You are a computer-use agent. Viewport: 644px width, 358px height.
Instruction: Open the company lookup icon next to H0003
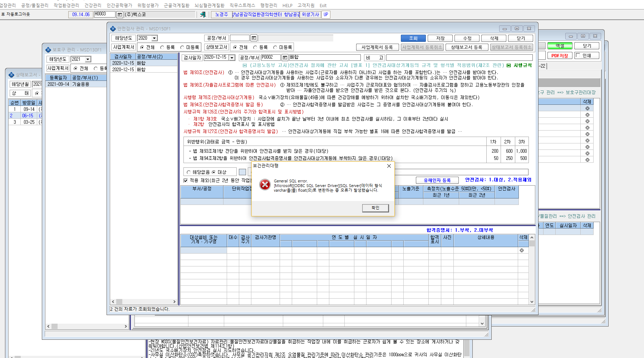120,15
